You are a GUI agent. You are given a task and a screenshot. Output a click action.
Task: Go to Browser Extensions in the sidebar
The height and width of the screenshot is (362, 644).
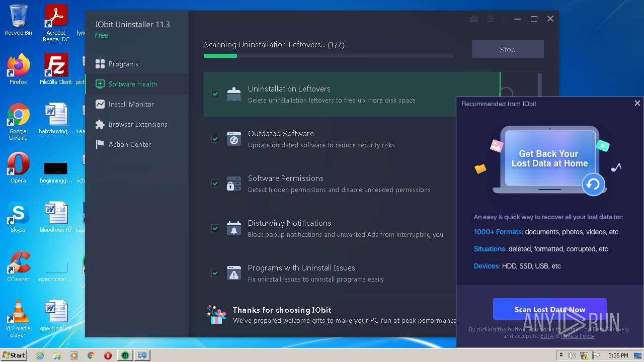(137, 124)
